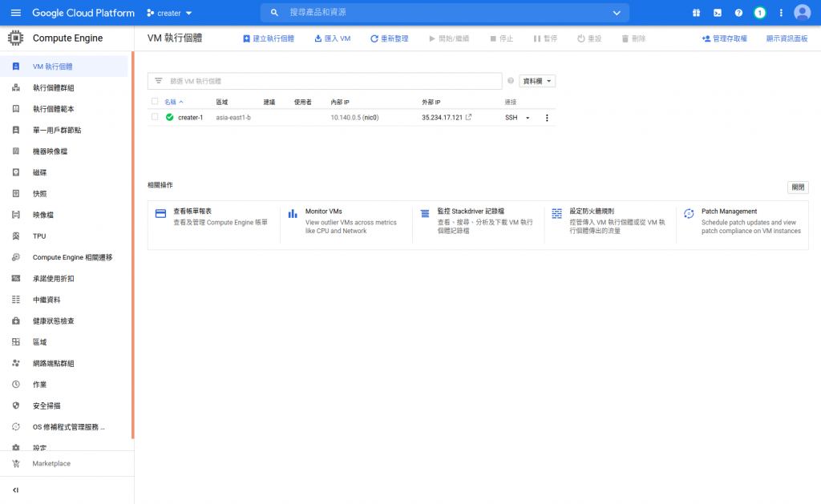The height and width of the screenshot is (504, 821).
Task: Open the 資料欄 columns dropdown
Action: [537, 81]
